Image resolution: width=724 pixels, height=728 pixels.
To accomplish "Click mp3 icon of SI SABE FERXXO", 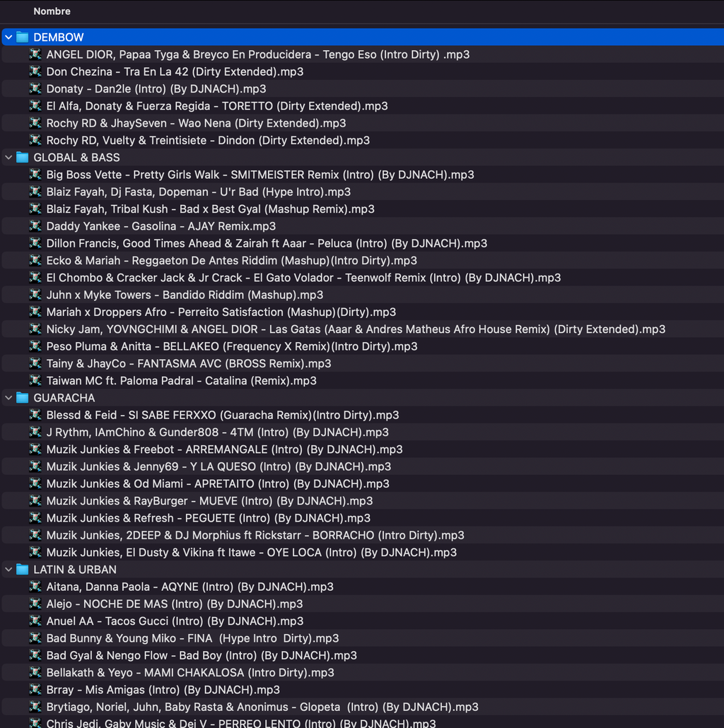I will [x=35, y=415].
